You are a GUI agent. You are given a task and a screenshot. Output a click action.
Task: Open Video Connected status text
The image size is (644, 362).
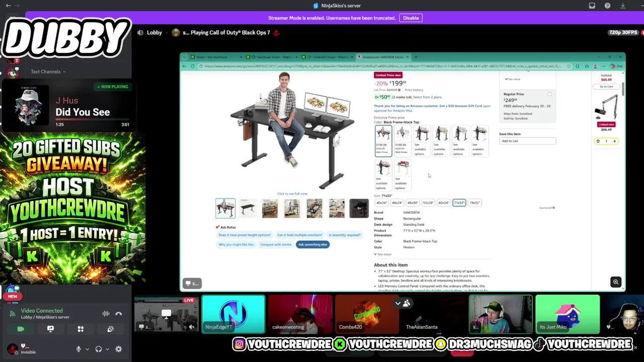(42, 311)
